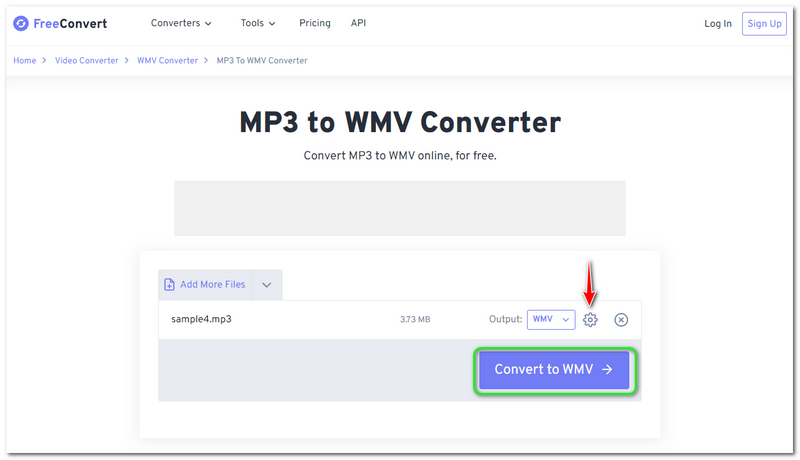Click the MP3 To WMV Converter breadcrumb
Screen dimensions: 800x460
click(262, 61)
